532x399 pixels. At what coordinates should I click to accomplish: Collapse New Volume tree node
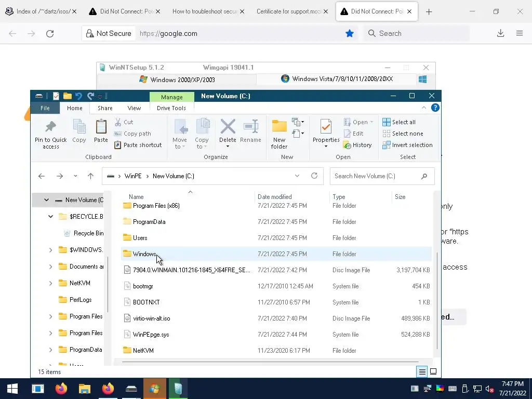46,200
